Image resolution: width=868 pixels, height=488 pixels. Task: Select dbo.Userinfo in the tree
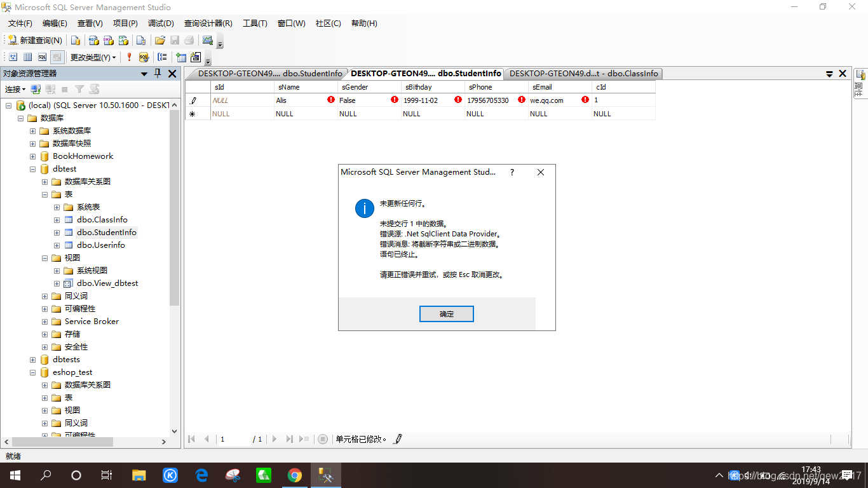tap(100, 245)
